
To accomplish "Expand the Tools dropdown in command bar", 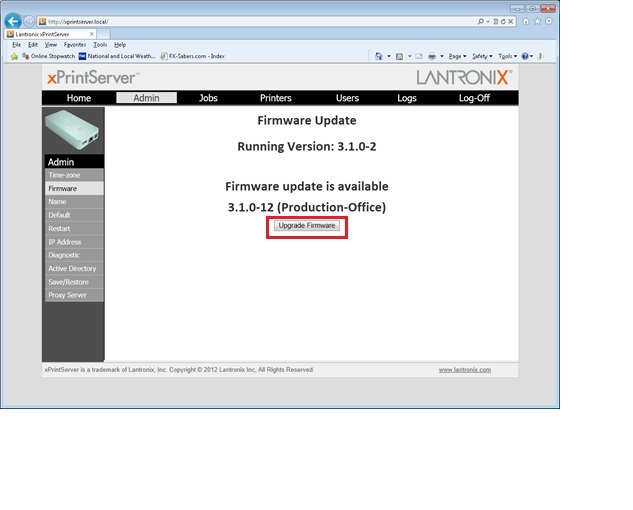I will pyautogui.click(x=506, y=56).
